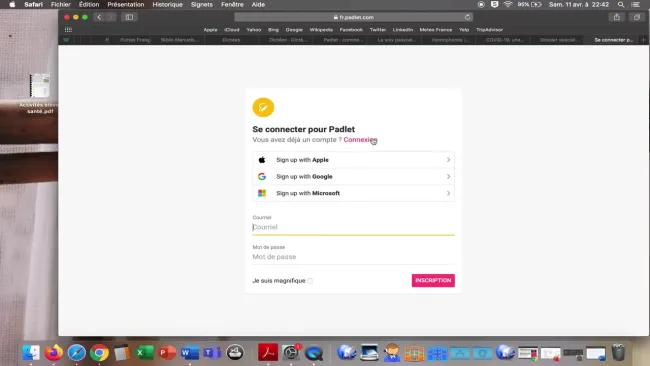
Task: Show all tabs overview icon
Action: click(x=637, y=17)
